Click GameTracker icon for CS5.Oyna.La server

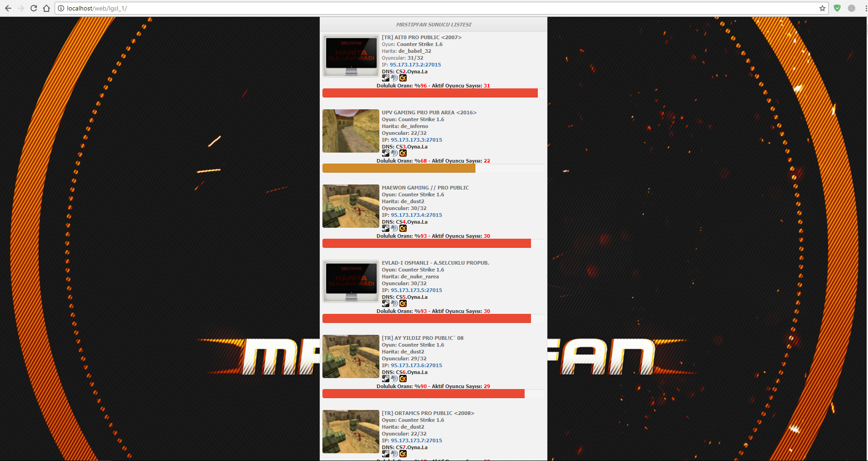[x=403, y=303]
